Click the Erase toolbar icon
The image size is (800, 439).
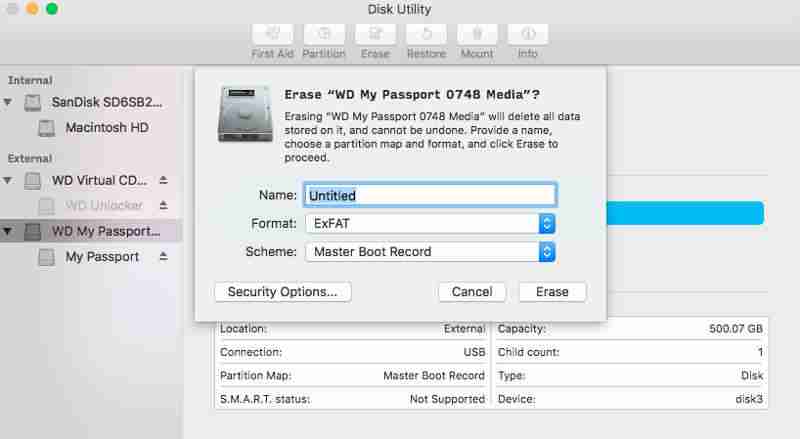point(375,34)
